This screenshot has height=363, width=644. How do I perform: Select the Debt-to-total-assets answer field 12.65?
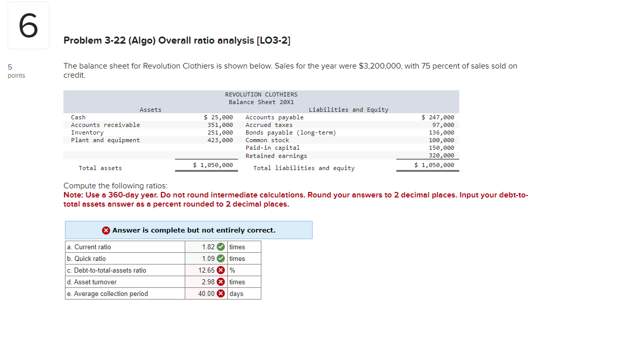[206, 270]
